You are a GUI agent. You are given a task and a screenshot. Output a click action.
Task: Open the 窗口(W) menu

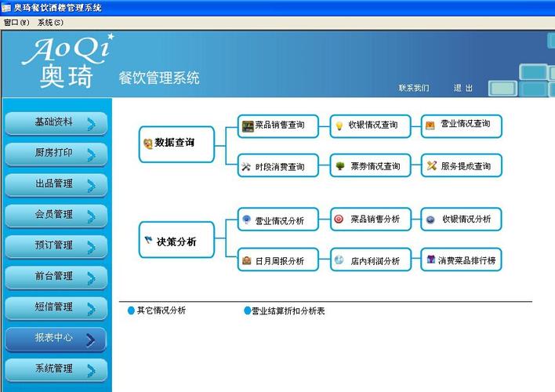point(16,23)
